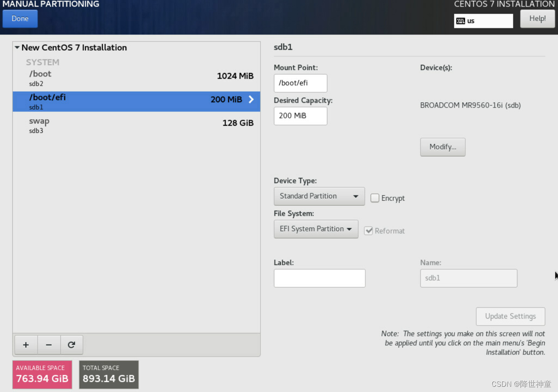Click the Modify... devices button
The image size is (558, 392).
coord(443,147)
